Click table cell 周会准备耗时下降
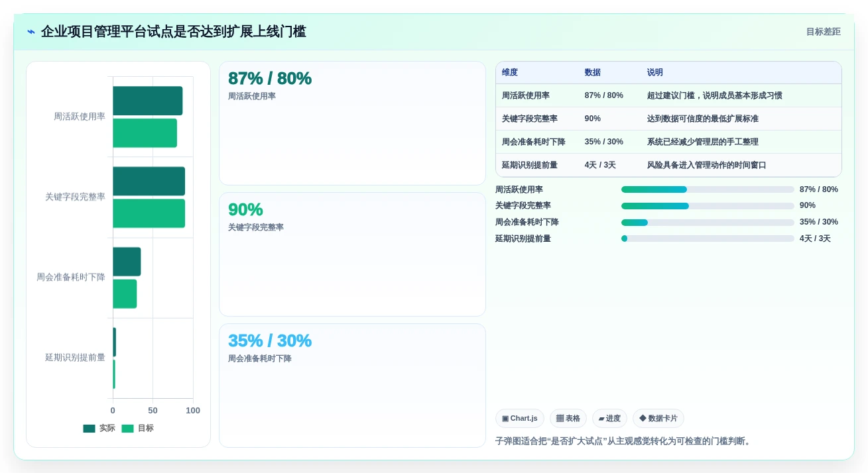 pyautogui.click(x=534, y=142)
